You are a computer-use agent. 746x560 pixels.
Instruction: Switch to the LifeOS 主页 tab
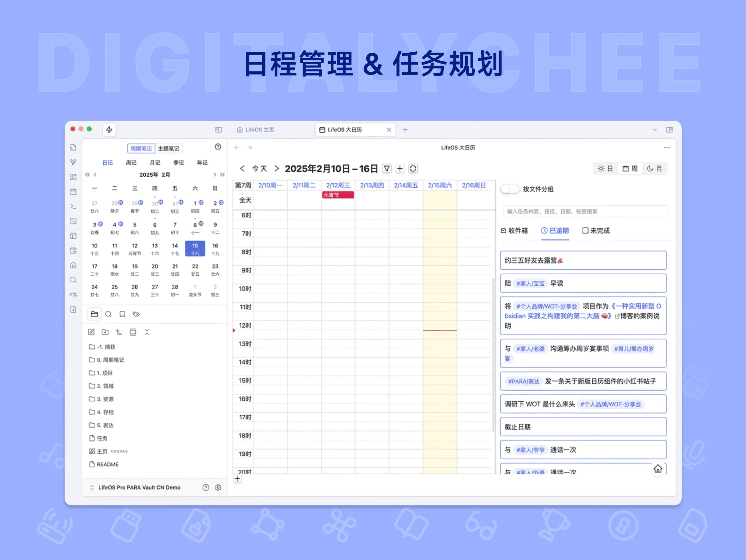(256, 130)
